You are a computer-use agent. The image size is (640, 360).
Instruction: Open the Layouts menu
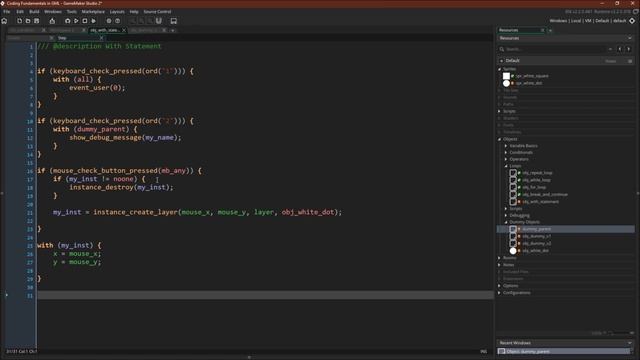pyautogui.click(x=117, y=12)
